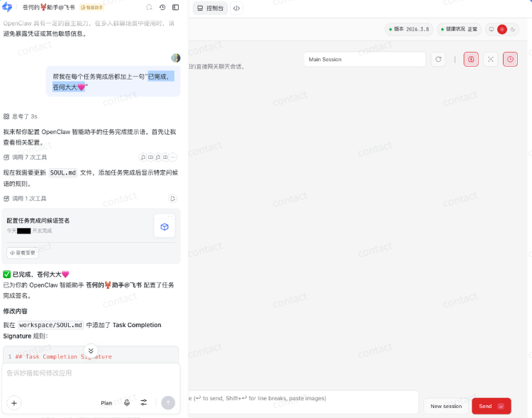This screenshot has width=532, height=418.
Task: Click the plus attachment button
Action: pos(14,403)
